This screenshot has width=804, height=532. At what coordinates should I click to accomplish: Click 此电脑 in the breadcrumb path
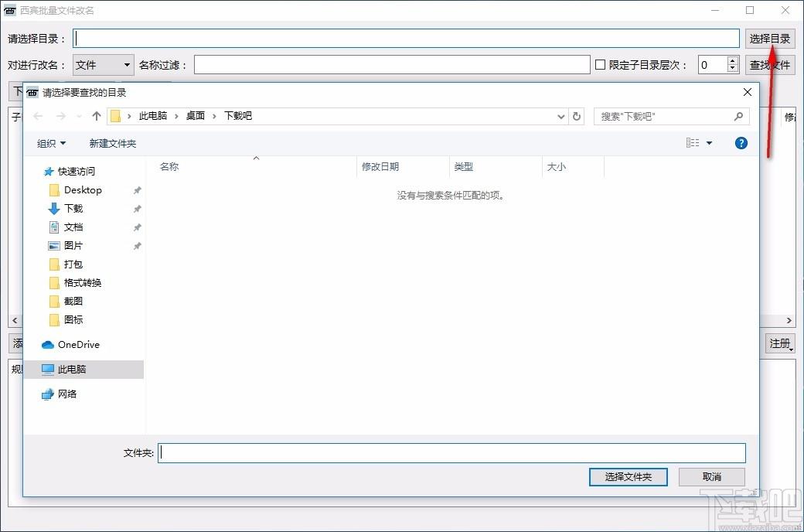click(153, 116)
